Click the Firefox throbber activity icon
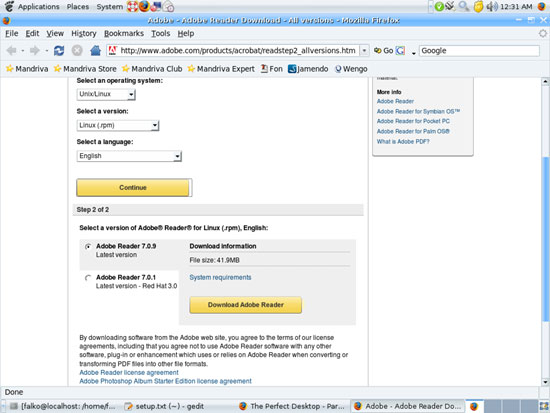550x413 pixels. (543, 33)
